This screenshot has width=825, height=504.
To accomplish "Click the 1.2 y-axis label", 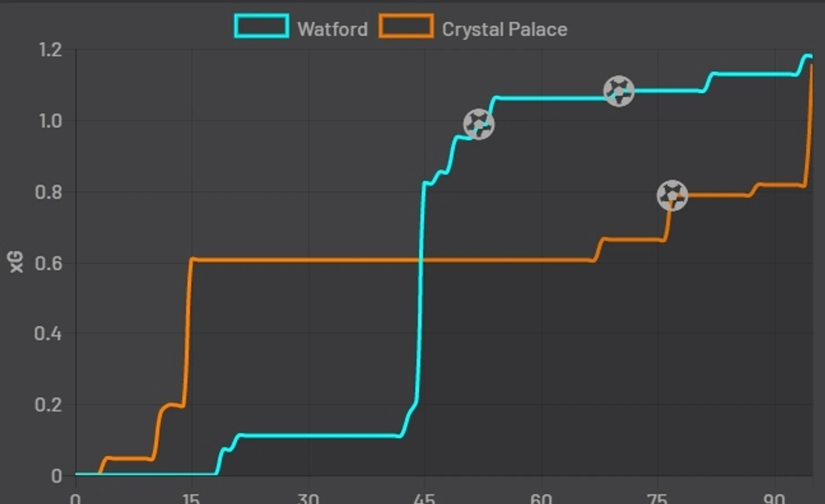I will click(x=50, y=50).
